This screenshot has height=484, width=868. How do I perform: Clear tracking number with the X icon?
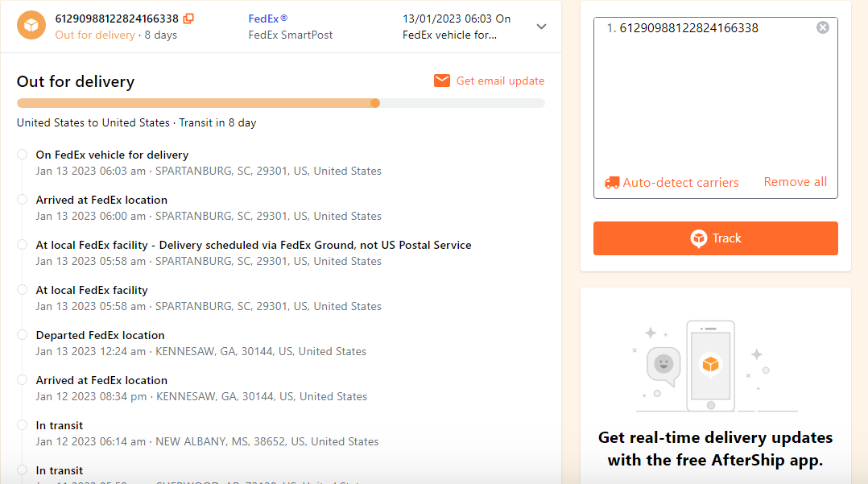pyautogui.click(x=822, y=27)
